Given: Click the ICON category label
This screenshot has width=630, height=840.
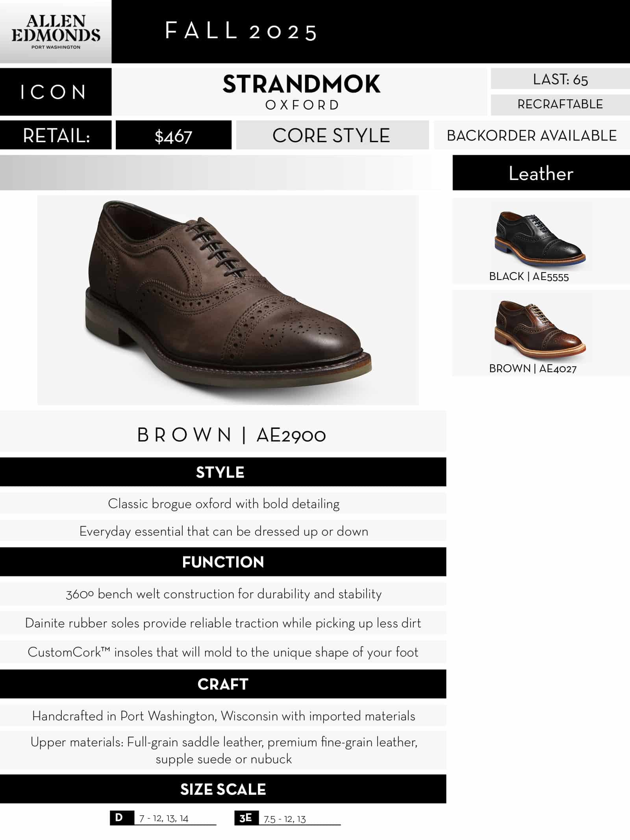Looking at the screenshot, I should (55, 92).
